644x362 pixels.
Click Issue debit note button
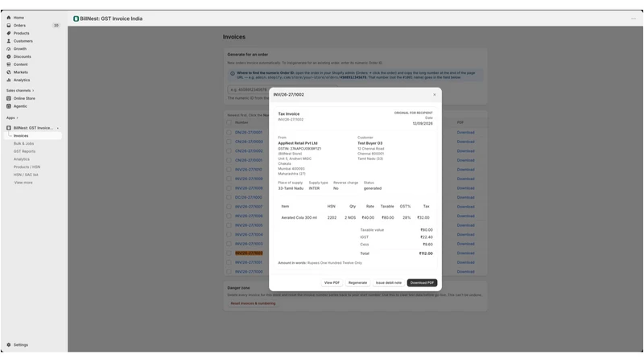(389, 283)
